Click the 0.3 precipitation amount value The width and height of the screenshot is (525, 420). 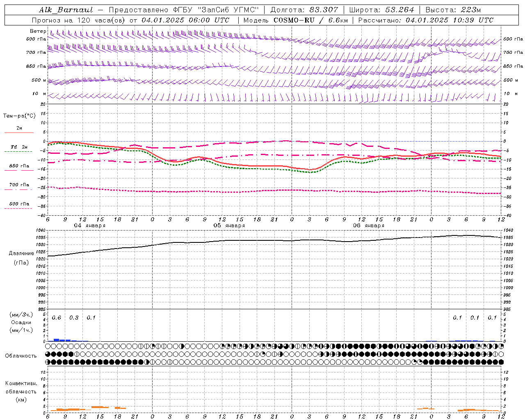pos(74,318)
